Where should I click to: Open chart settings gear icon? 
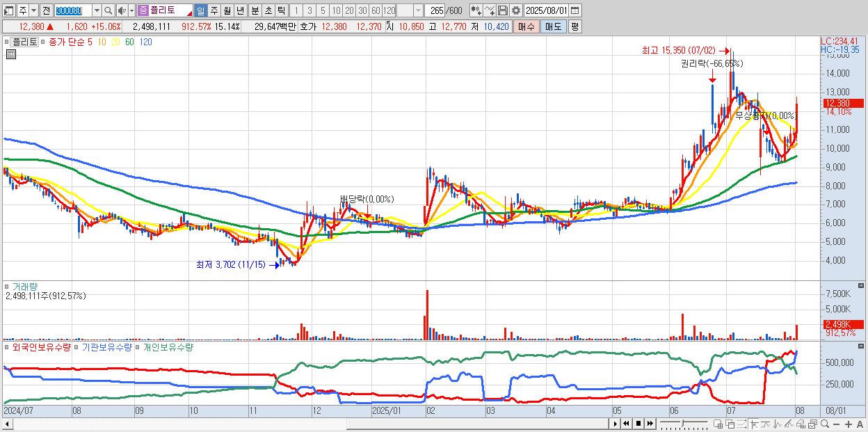(515, 10)
